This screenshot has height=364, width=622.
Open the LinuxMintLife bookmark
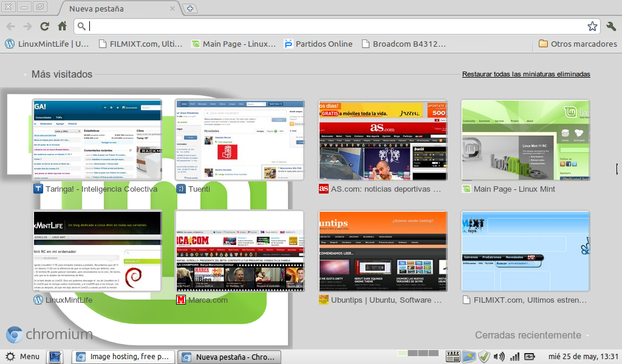(47, 44)
